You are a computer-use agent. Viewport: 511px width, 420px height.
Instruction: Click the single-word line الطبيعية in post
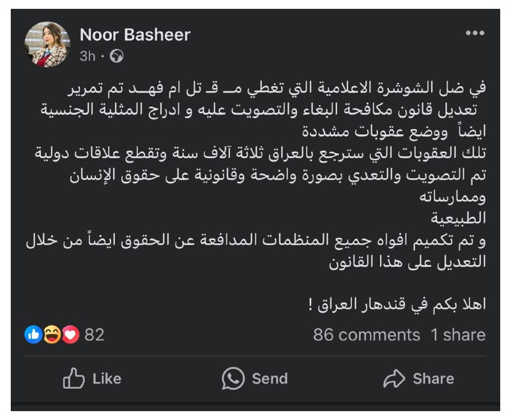point(459,218)
